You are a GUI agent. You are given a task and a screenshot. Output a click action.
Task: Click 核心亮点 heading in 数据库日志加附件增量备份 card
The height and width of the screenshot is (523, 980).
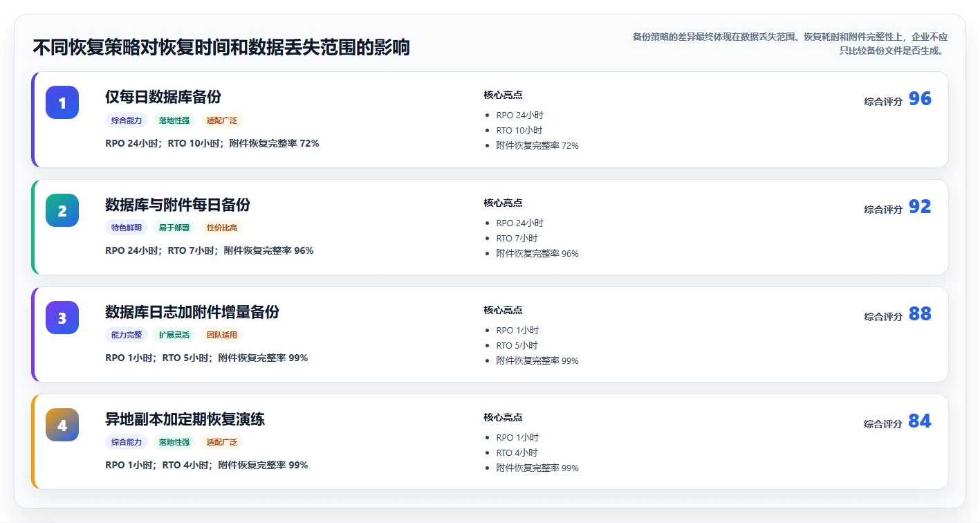[503, 311]
